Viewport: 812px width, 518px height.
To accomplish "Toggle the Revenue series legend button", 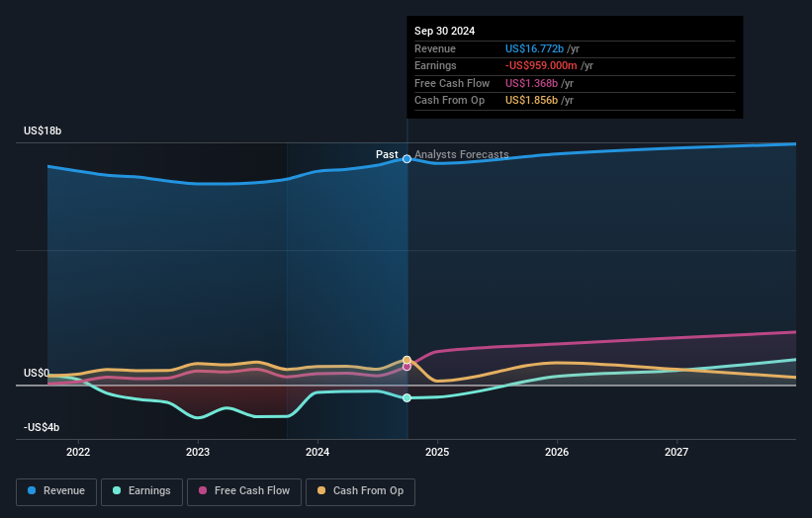I will [x=56, y=491].
